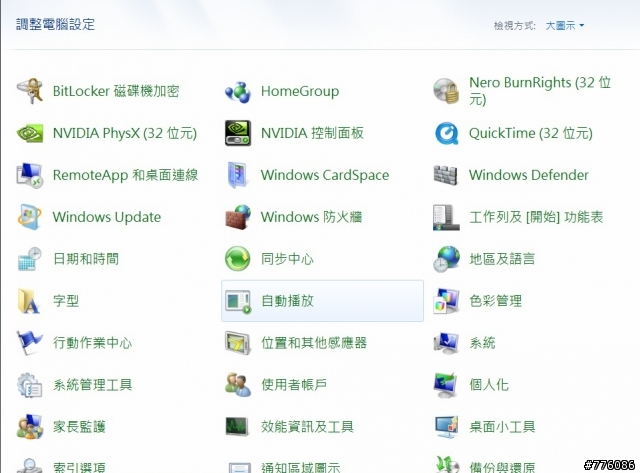640x473 pixels.
Task: Open the 行動作業中心 flag icon
Action: (x=29, y=343)
